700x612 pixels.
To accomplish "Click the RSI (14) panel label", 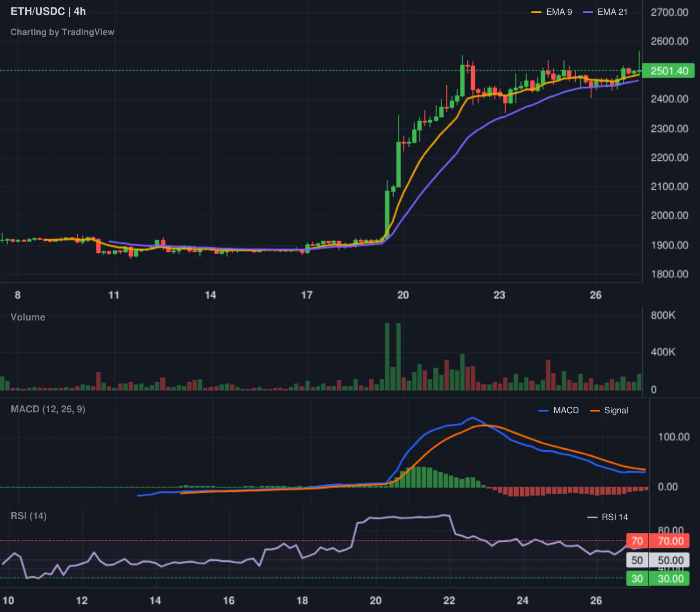I will 28,516.
